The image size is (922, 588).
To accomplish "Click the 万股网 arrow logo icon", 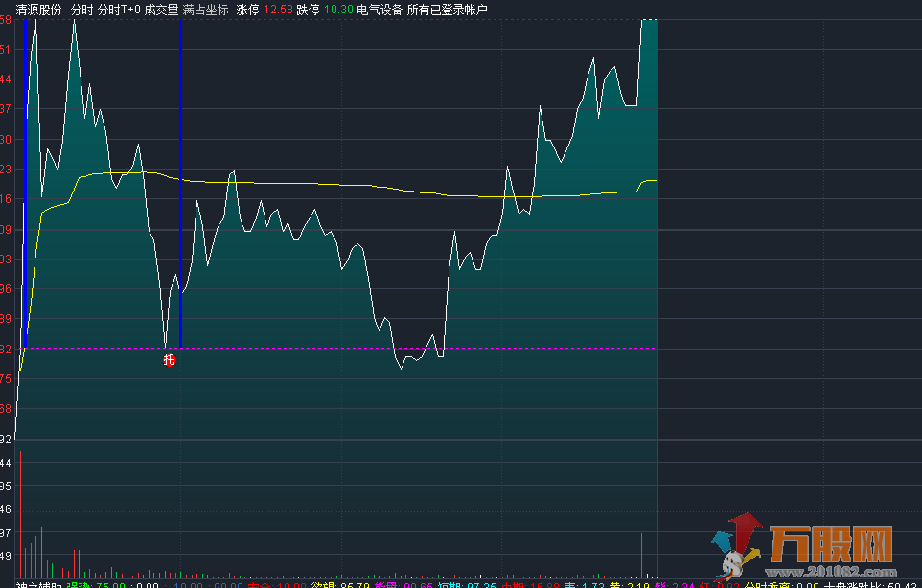I will pos(736,545).
